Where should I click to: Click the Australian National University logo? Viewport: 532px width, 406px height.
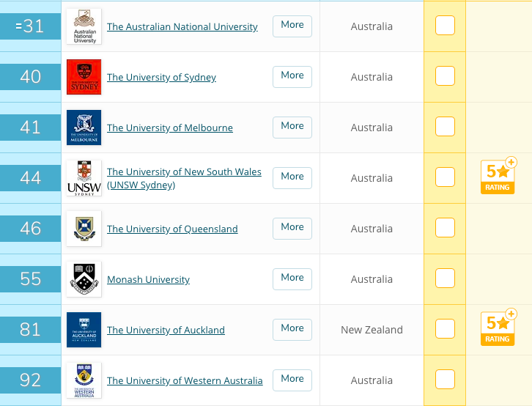tap(84, 26)
